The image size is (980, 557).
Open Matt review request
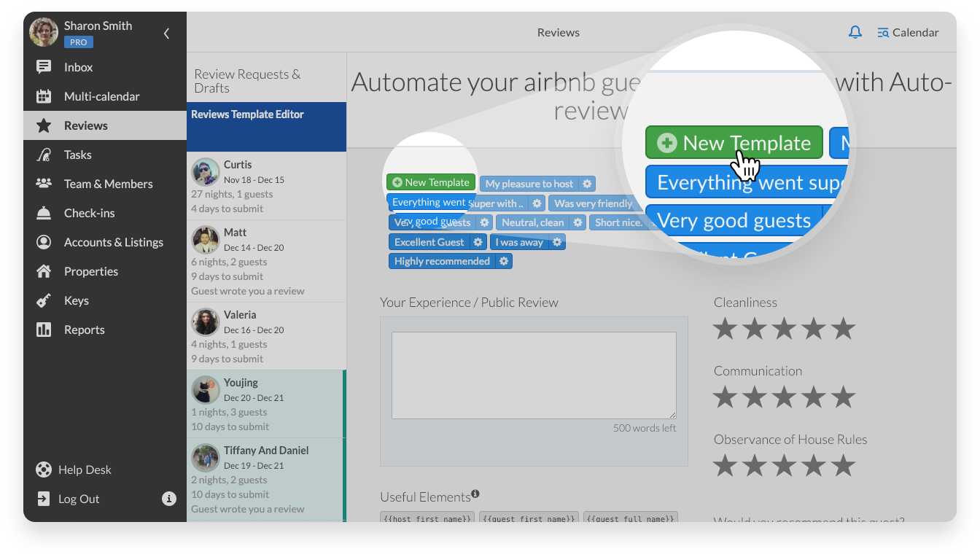click(266, 261)
